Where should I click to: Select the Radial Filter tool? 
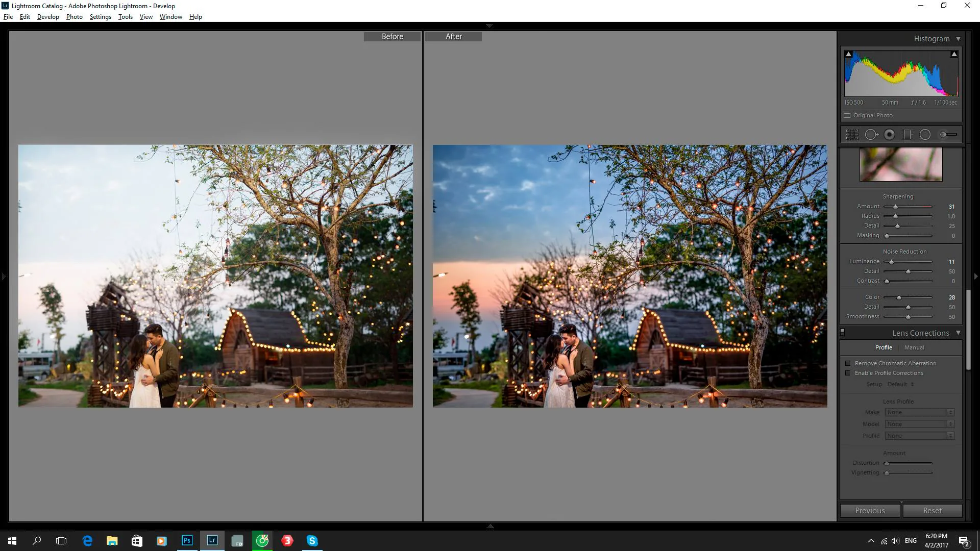click(925, 135)
